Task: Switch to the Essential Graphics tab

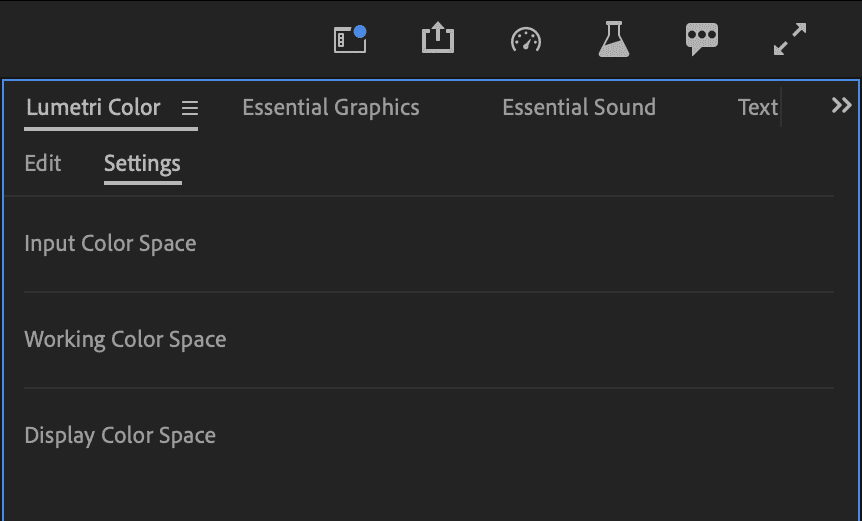Action: pos(331,108)
